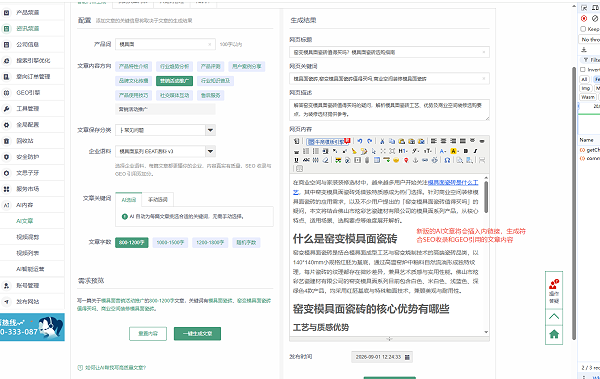Select the Img filter in DevTools network
This screenshot has height=379, width=600.
[x=586, y=88]
